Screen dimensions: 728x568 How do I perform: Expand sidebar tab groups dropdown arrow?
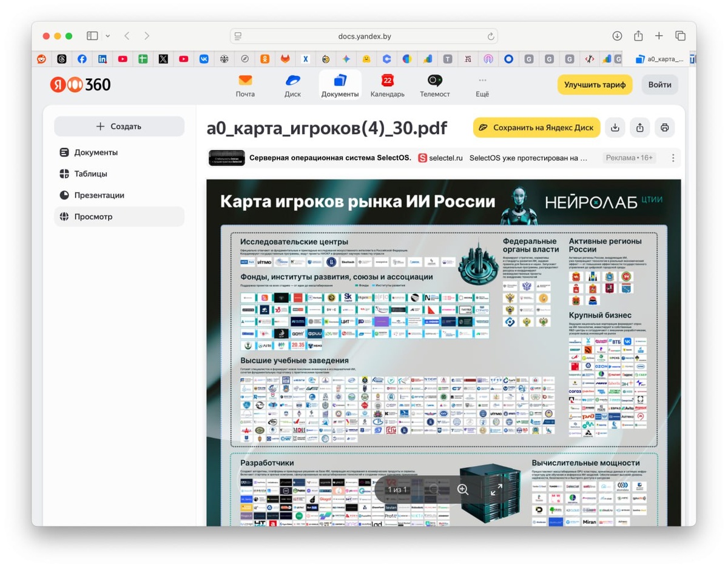point(107,36)
